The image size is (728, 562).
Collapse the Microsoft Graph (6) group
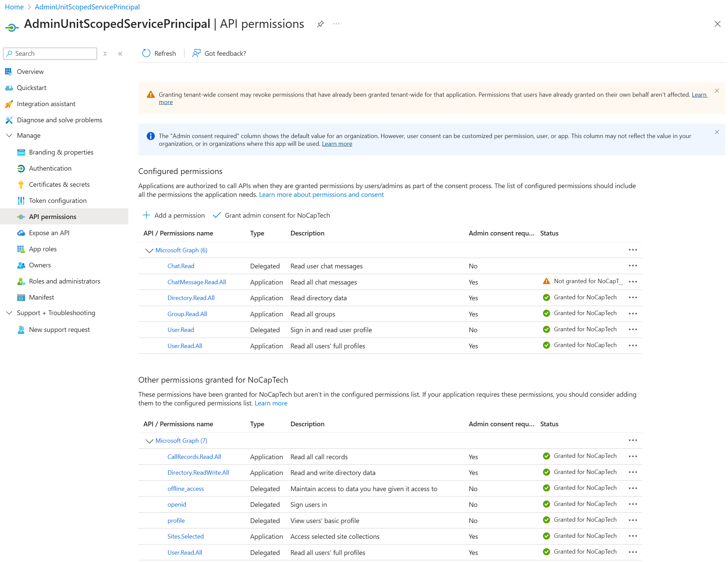tap(149, 250)
